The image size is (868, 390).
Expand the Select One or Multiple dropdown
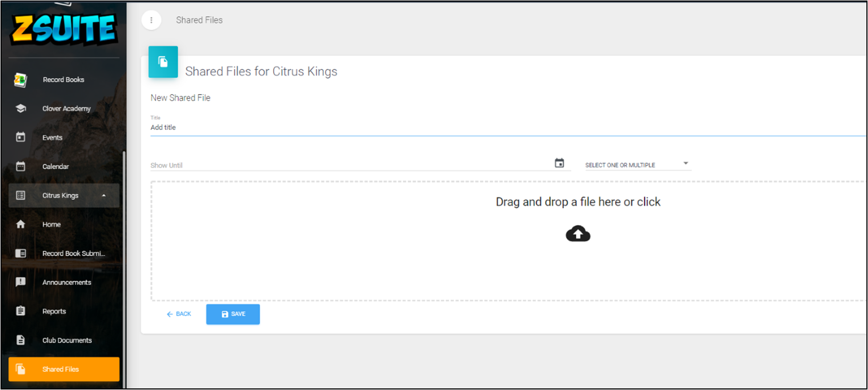point(637,164)
